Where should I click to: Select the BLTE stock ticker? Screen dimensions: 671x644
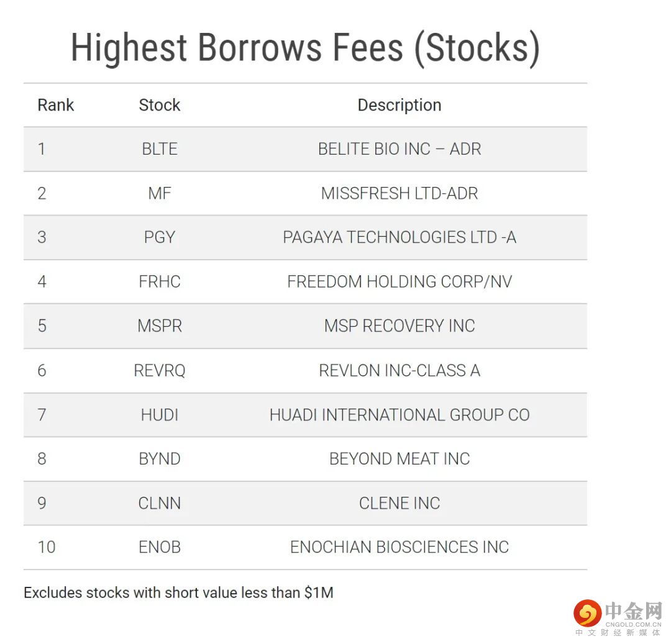160,149
